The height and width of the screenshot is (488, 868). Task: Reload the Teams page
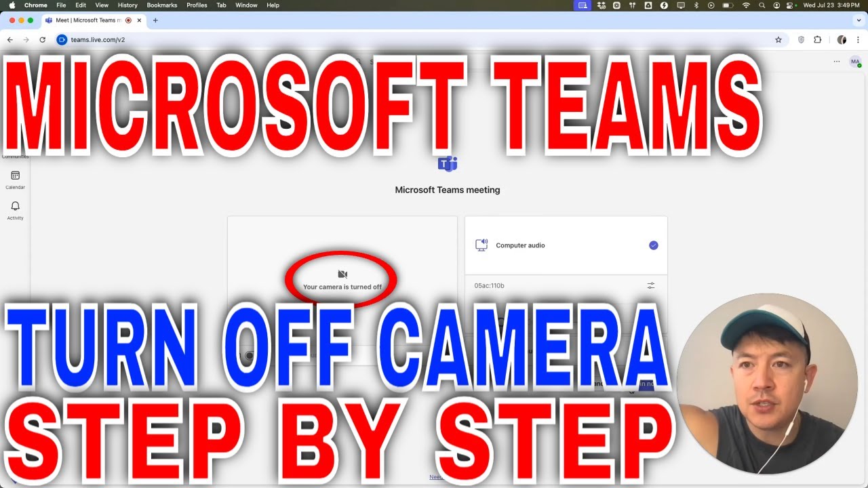click(x=42, y=40)
